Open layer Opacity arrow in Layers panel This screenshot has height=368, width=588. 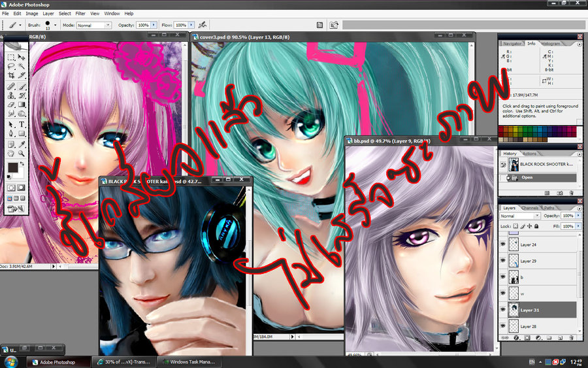click(579, 216)
